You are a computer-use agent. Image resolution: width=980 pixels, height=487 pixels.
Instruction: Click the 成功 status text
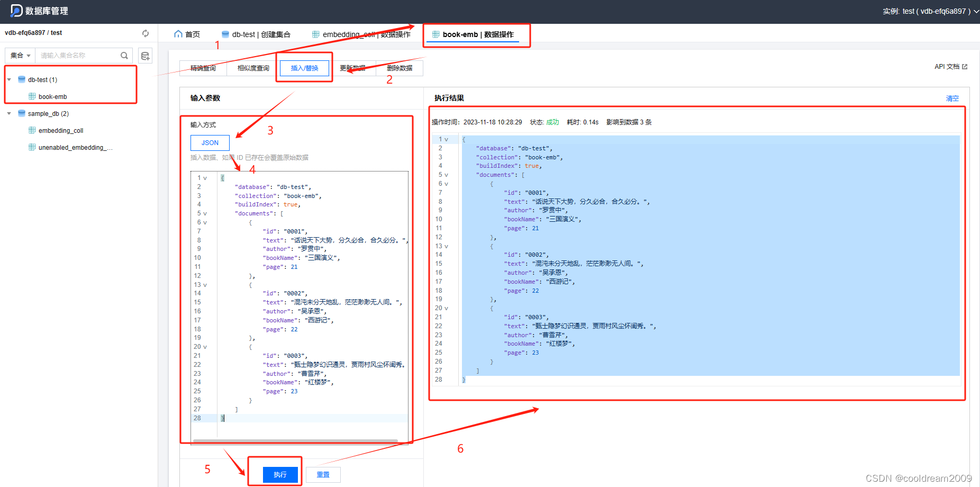tap(552, 122)
